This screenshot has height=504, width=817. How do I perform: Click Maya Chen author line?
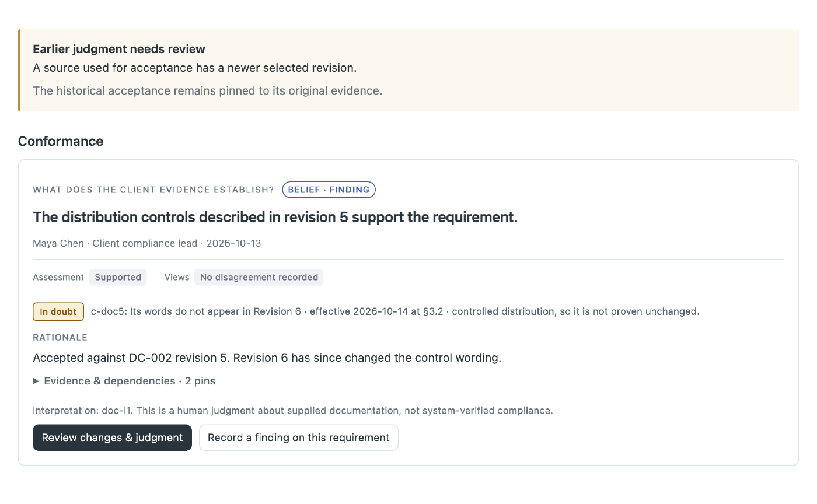(147, 243)
